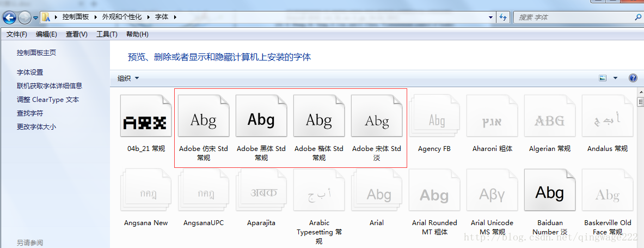This screenshot has width=644, height=248.
Task: Click 外观和个性化 in the address breadcrumb
Action: tap(121, 17)
